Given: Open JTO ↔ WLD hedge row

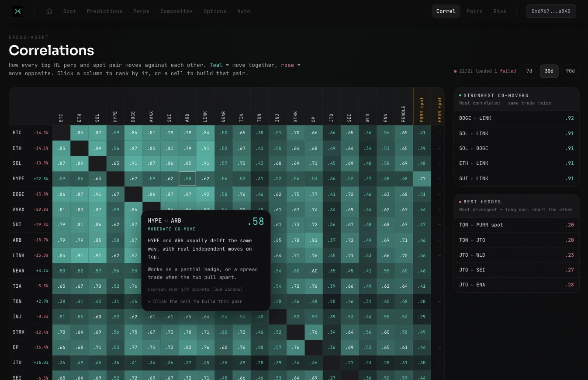Looking at the screenshot, I should 516,255.
